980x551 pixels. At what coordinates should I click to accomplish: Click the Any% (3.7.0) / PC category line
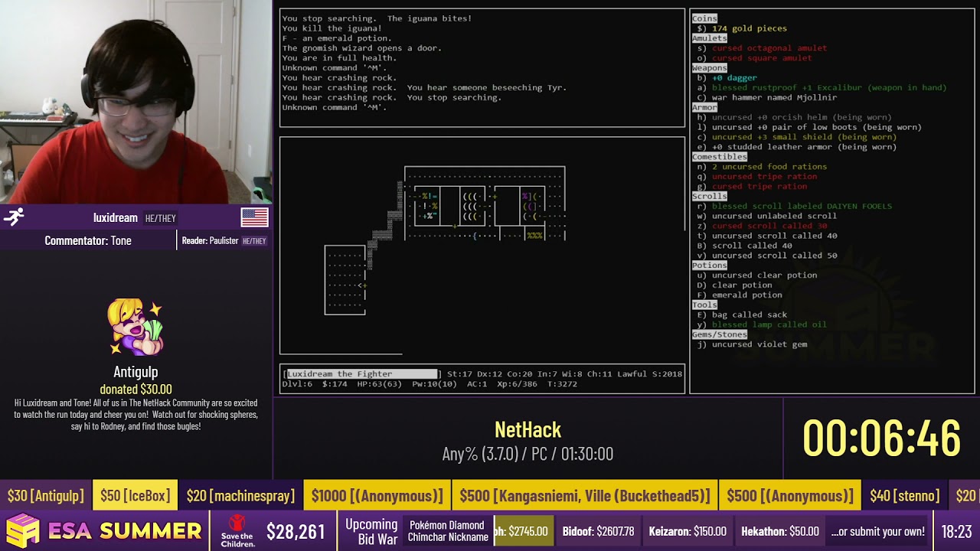pos(528,454)
